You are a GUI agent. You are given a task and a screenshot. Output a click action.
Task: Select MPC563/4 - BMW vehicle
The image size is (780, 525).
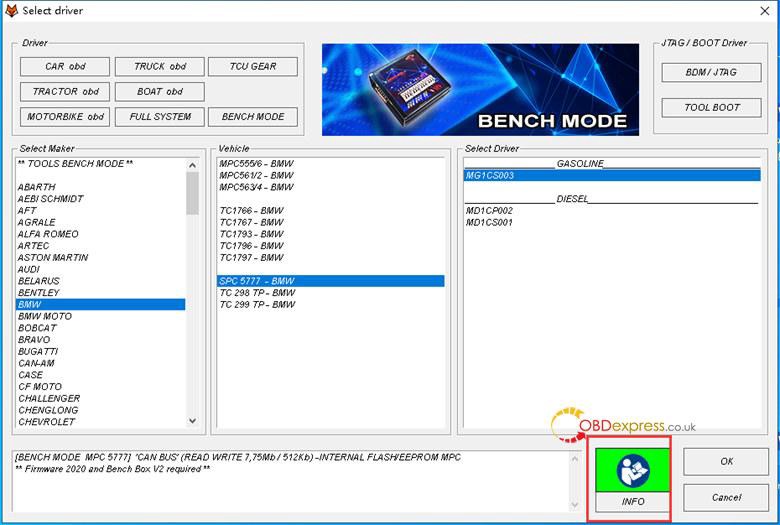click(331, 187)
